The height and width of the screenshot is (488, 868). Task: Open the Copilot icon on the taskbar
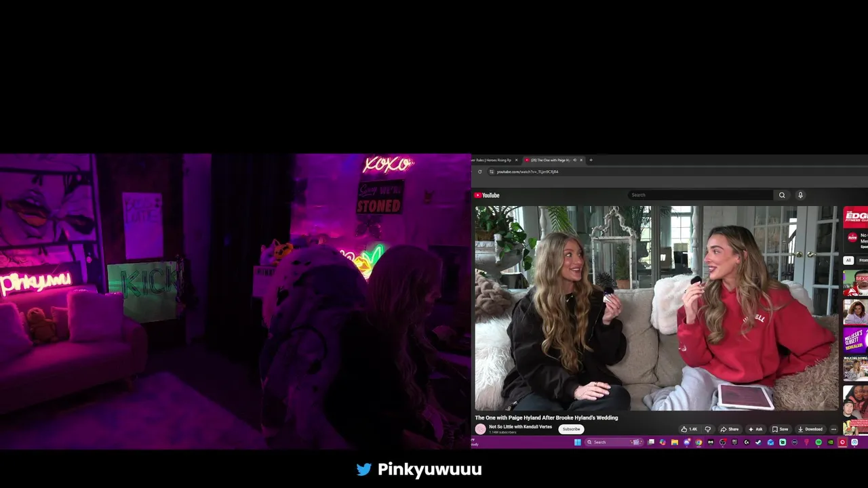663,442
